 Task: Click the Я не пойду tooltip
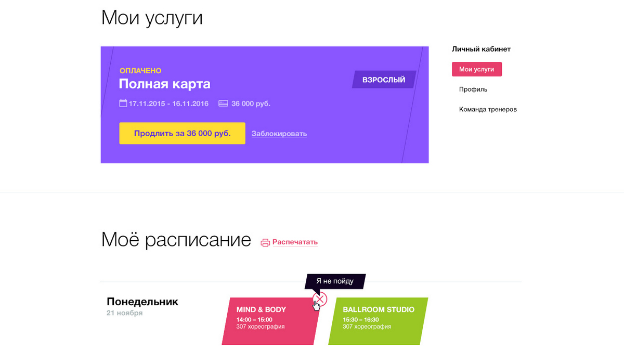coord(335,281)
